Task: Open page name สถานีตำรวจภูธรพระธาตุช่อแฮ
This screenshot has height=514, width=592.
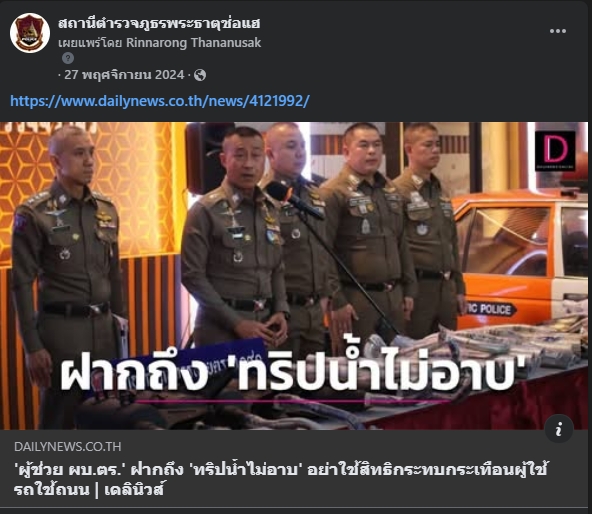Action: pyautogui.click(x=159, y=23)
